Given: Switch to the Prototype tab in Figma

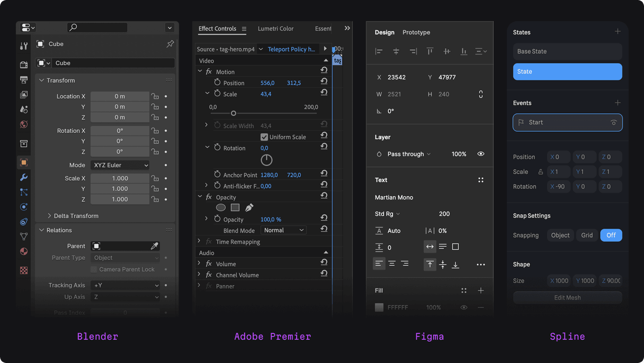Looking at the screenshot, I should pos(416,32).
